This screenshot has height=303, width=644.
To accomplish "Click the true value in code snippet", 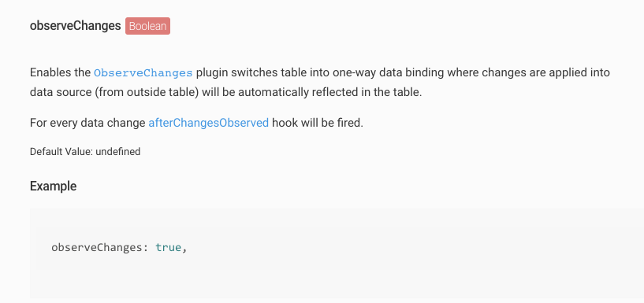I will [x=168, y=248].
